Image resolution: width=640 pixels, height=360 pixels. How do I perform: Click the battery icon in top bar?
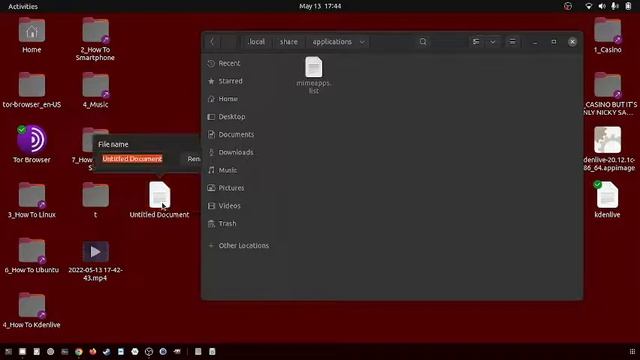(628, 6)
